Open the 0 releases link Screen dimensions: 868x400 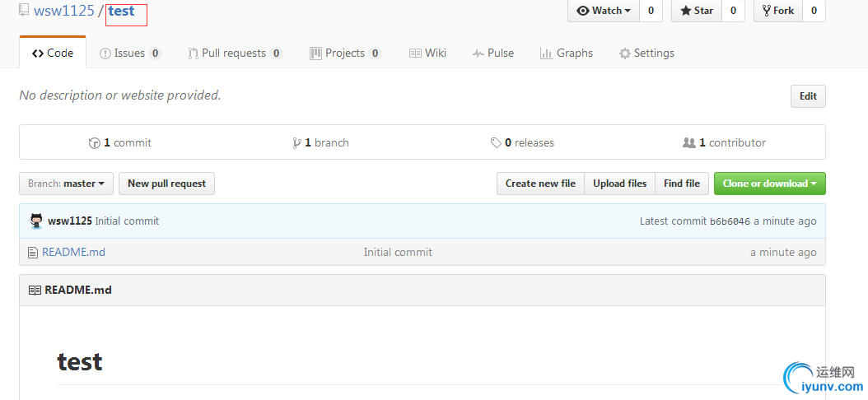pyautogui.click(x=522, y=142)
